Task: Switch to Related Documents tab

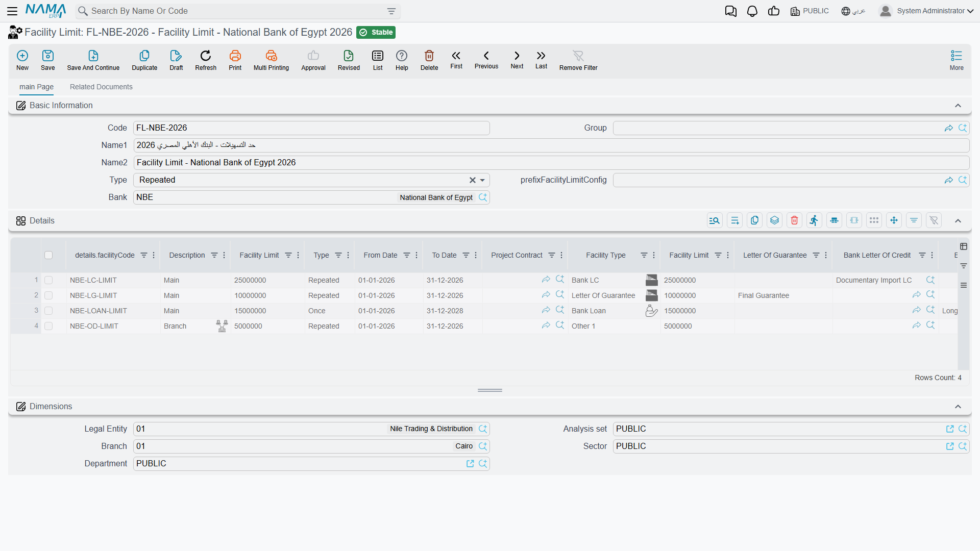Action: (x=101, y=87)
